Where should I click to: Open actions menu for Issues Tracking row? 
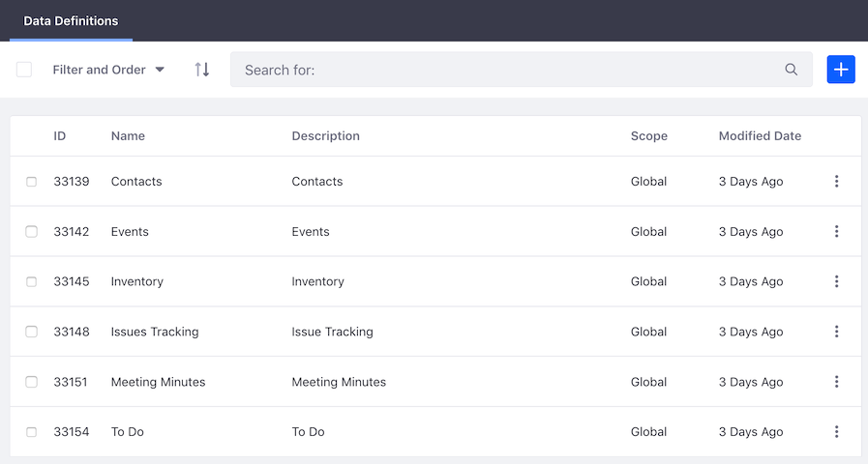click(x=836, y=332)
